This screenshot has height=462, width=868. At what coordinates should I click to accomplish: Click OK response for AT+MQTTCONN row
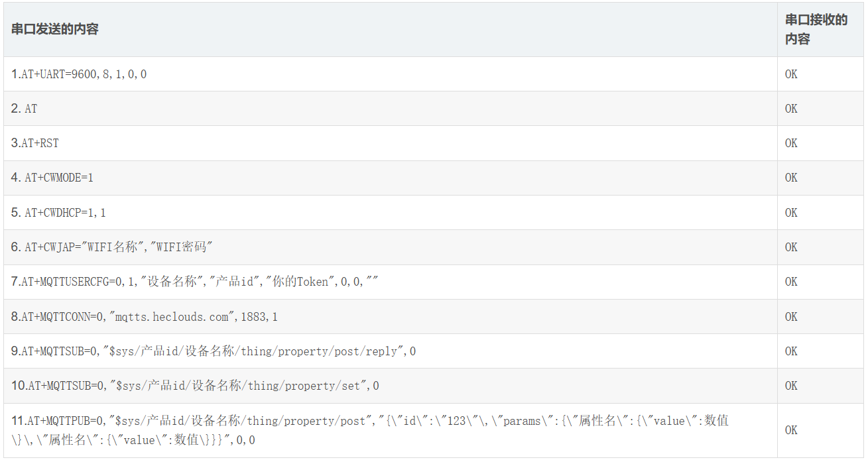click(791, 317)
